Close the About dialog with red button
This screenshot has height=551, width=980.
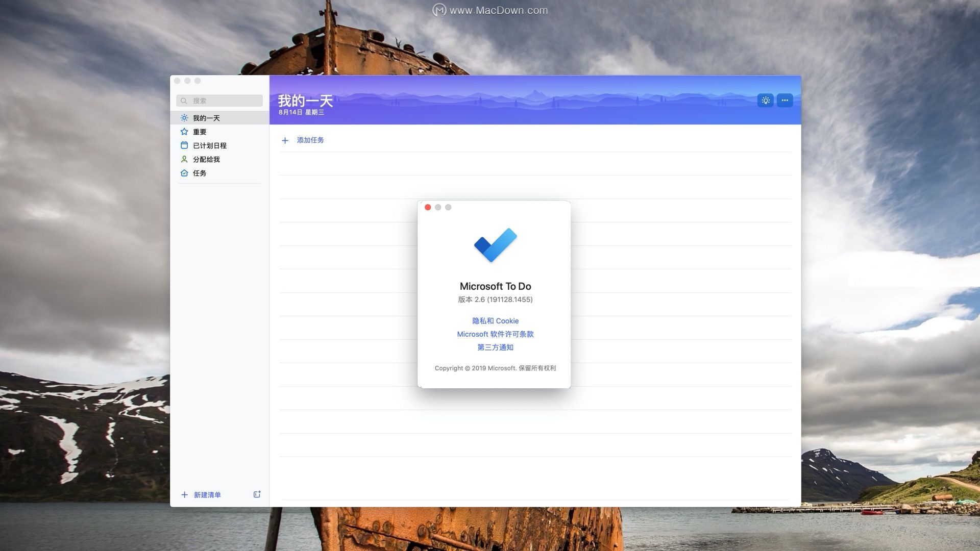click(428, 207)
